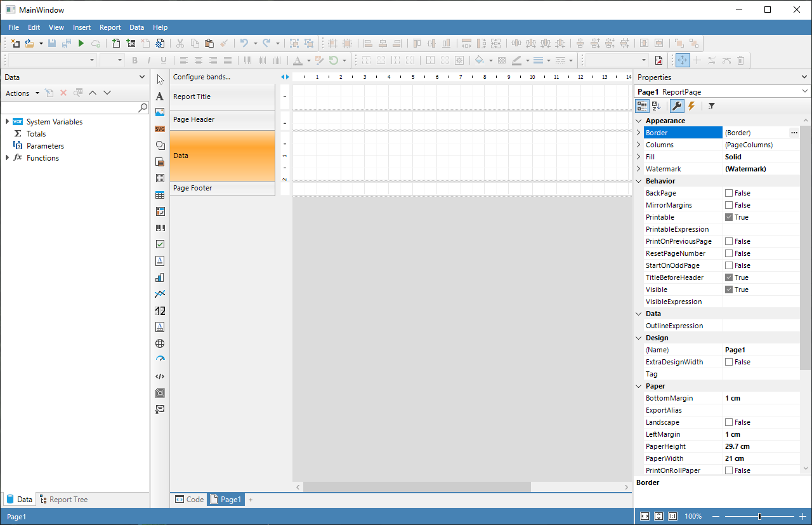Select the Picture object tool
812x525 pixels.
160,112
